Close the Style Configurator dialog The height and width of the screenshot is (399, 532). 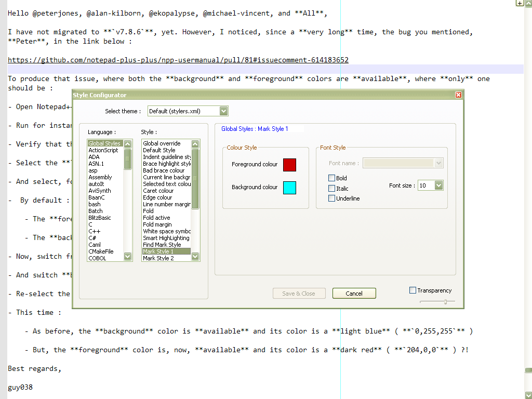tap(458, 95)
